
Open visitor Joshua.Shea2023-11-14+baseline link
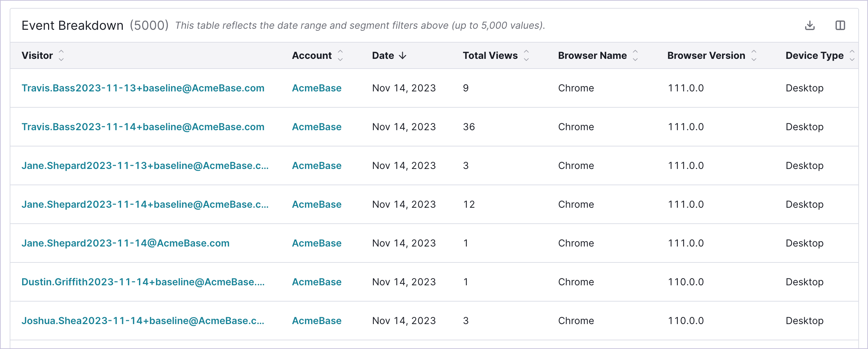(143, 321)
